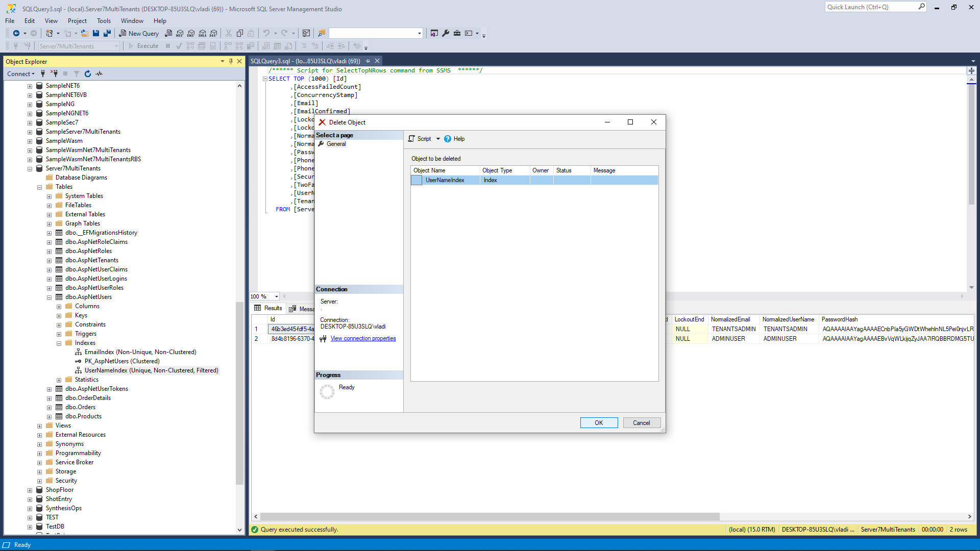The height and width of the screenshot is (551, 980).
Task: Select General page in Delete Object dialog
Action: 336,144
